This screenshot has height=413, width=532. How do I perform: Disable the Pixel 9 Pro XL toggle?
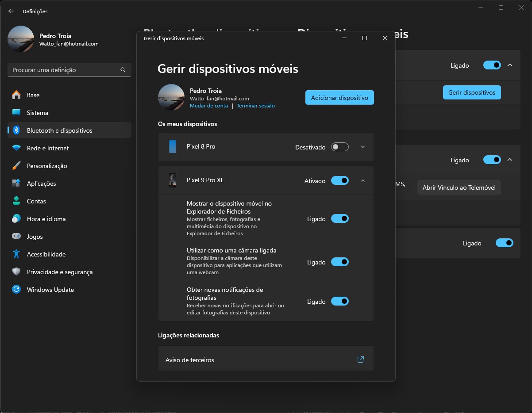click(x=339, y=180)
